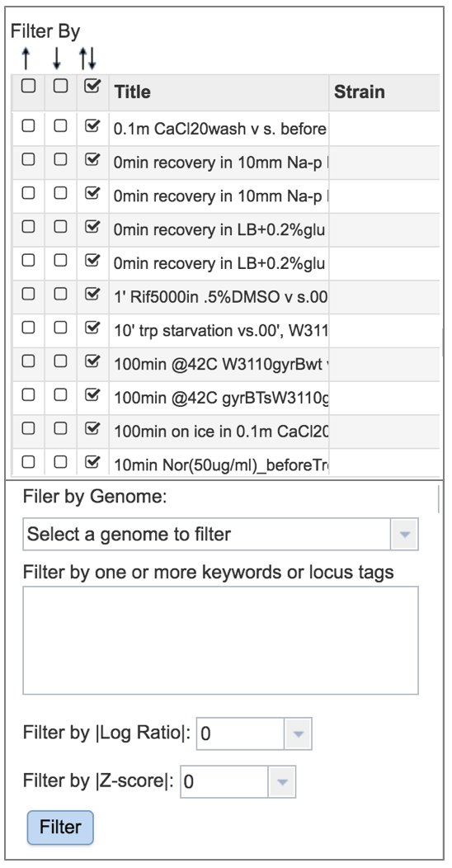The image size is (452, 868).
Task: Click the vertical scrollbar beside genome filter
Action: point(439,499)
